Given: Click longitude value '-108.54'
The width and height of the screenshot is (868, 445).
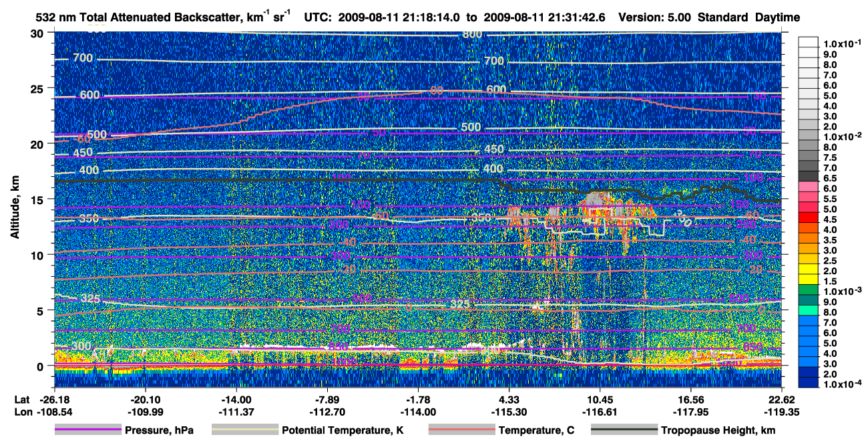Looking at the screenshot, I should [x=54, y=411].
